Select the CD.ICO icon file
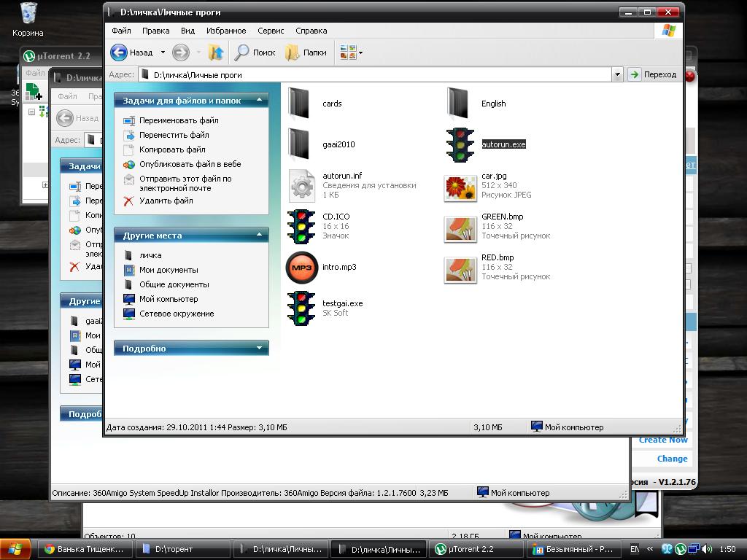 click(x=301, y=226)
